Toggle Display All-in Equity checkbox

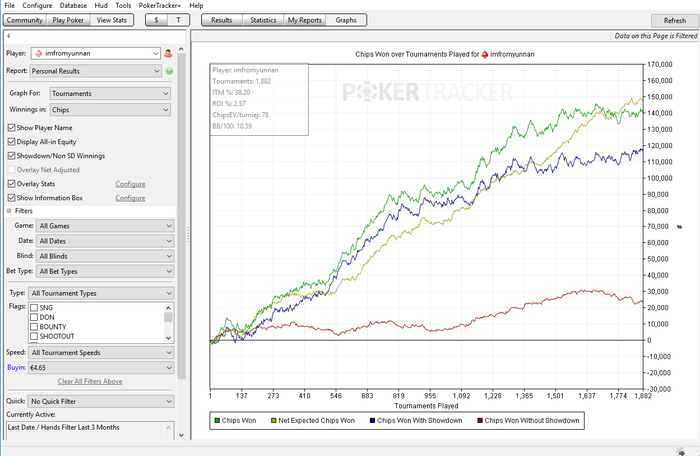[12, 142]
